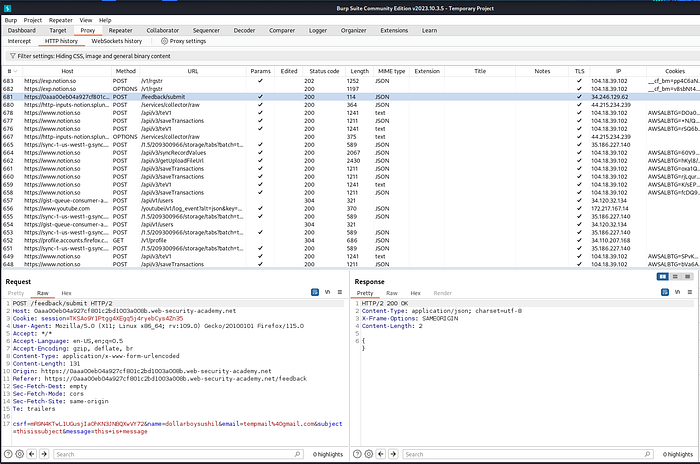Viewport: 700px width, 464px height.
Task: Switch to the Dashboard tab
Action: coord(21,30)
